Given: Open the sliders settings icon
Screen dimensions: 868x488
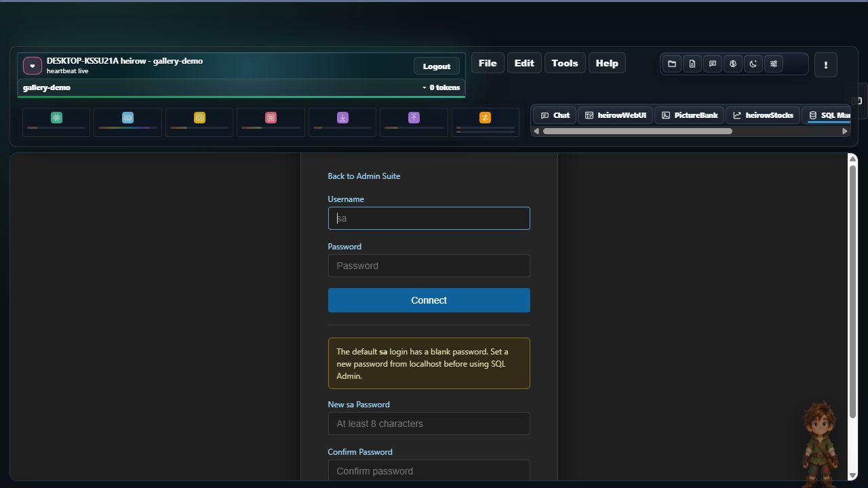Looking at the screenshot, I should pyautogui.click(x=774, y=64).
